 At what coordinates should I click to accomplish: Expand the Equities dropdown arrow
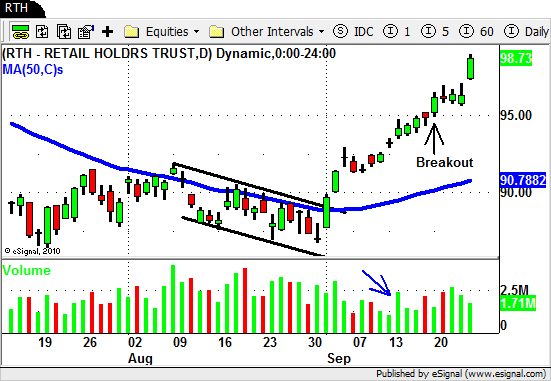(x=196, y=32)
